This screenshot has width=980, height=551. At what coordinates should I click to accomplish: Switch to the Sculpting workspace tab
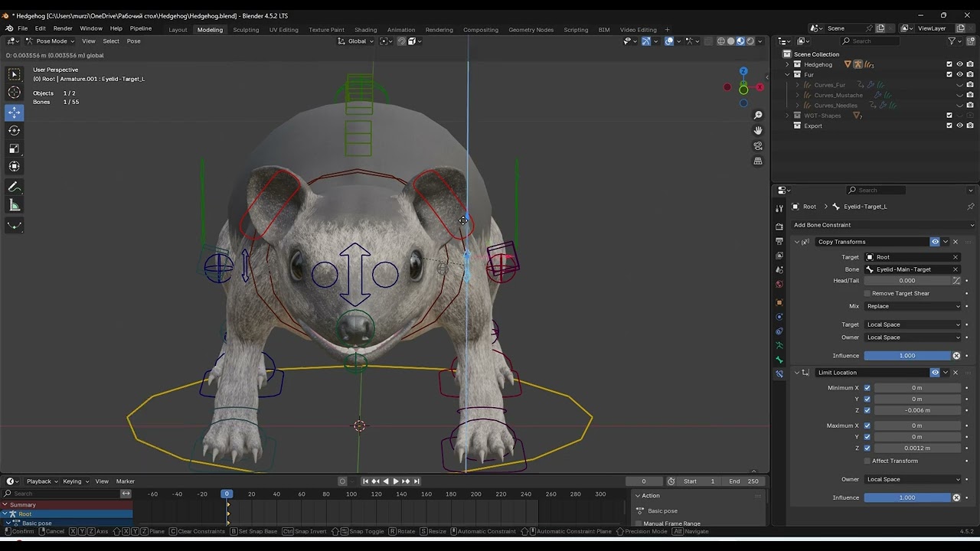click(x=246, y=30)
